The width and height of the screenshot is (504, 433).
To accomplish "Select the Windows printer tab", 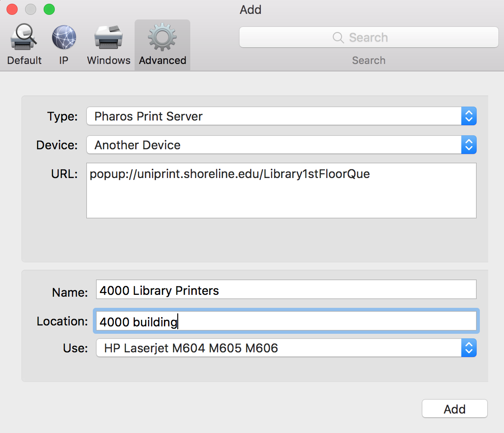I will (x=109, y=45).
